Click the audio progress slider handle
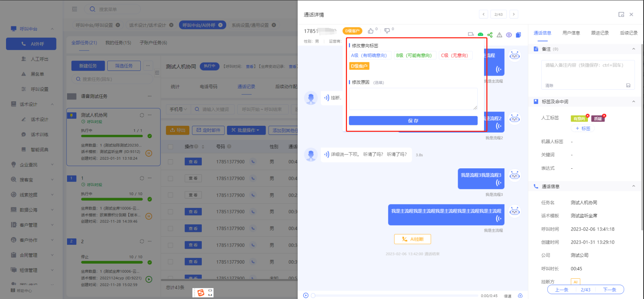644x299 pixels. (x=313, y=296)
